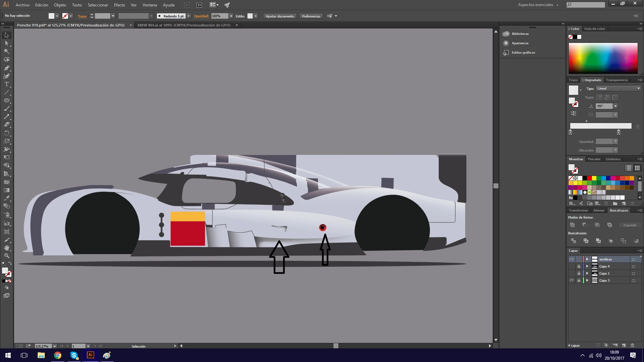Select the Hand tool

pyautogui.click(x=6, y=248)
